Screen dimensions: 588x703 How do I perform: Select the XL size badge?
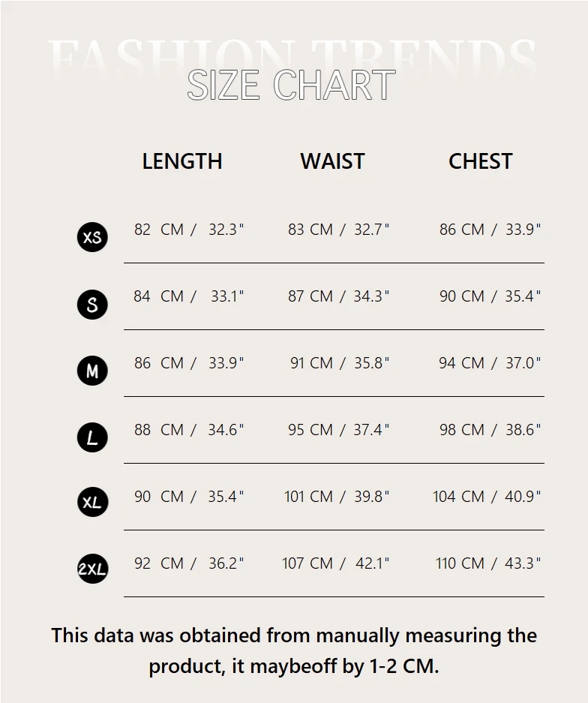[x=92, y=503]
